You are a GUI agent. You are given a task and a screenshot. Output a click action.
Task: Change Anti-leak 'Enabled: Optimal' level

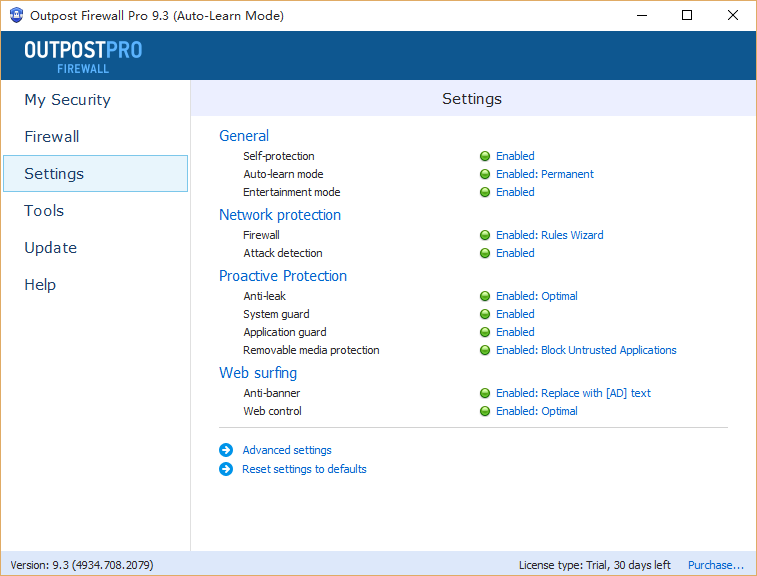coord(536,296)
